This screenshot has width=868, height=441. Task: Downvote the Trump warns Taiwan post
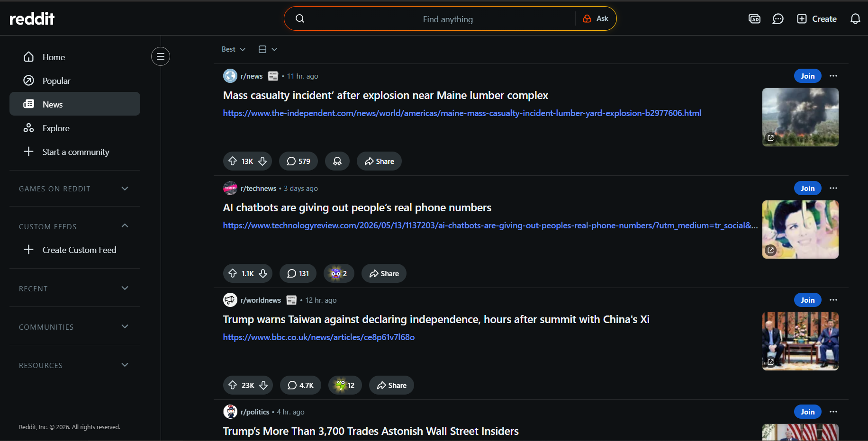pyautogui.click(x=263, y=385)
